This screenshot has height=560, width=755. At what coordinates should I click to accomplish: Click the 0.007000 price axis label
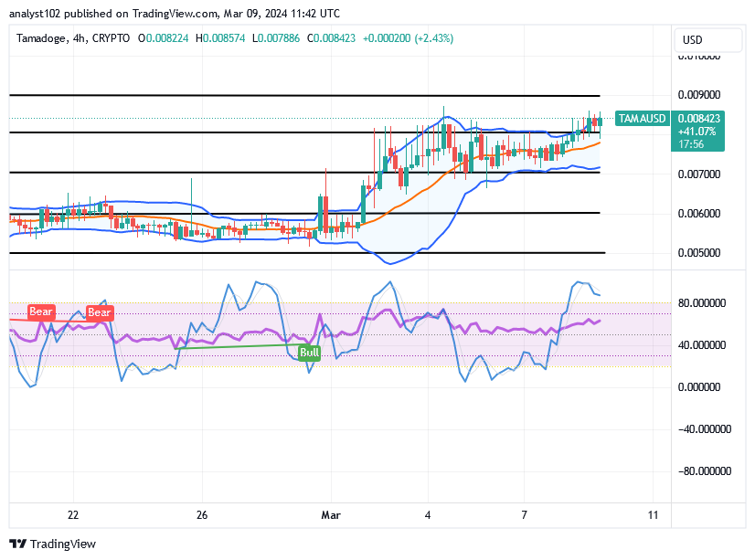tap(699, 174)
